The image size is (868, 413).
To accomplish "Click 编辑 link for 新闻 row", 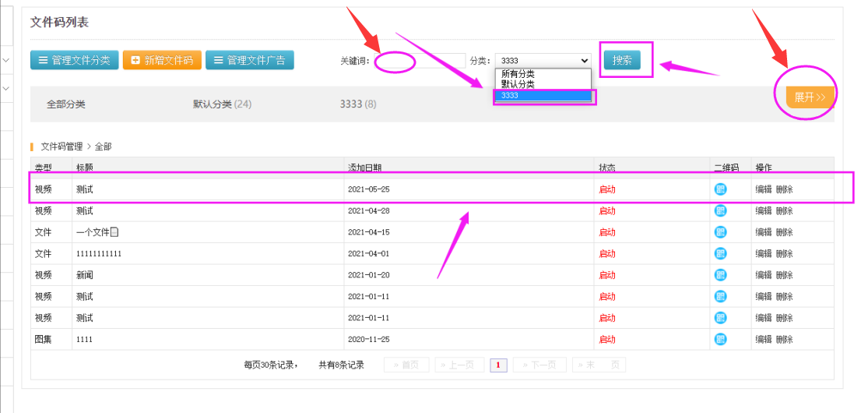I will click(x=763, y=275).
